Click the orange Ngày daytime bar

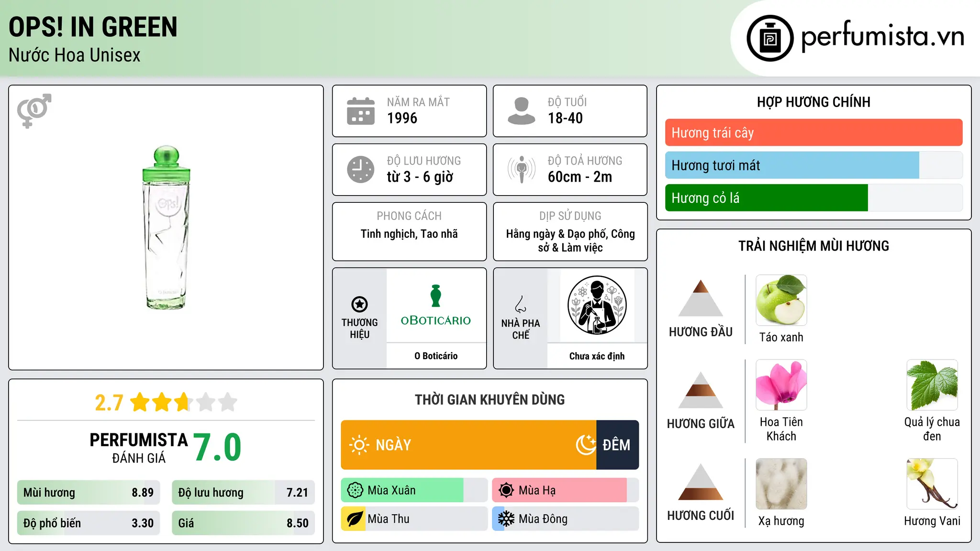tap(468, 445)
